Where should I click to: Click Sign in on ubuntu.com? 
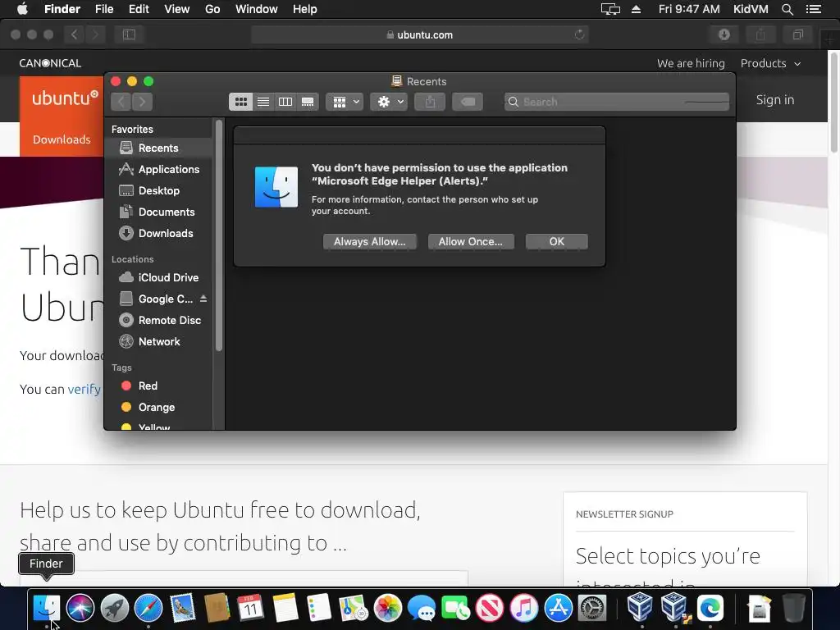tap(774, 99)
